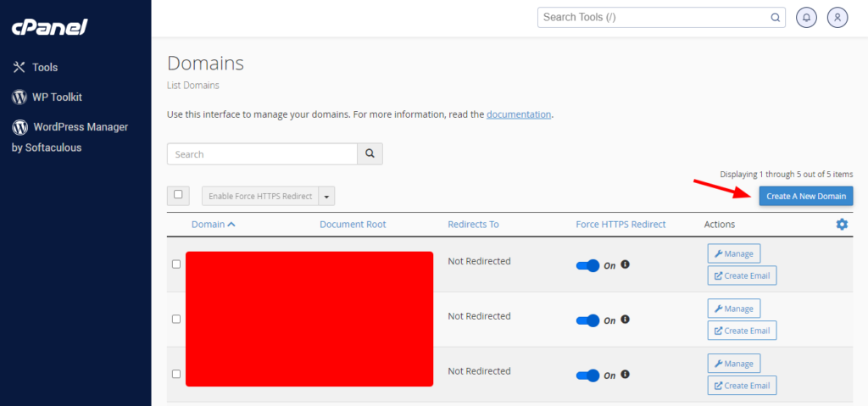Open the documentation link

(519, 114)
